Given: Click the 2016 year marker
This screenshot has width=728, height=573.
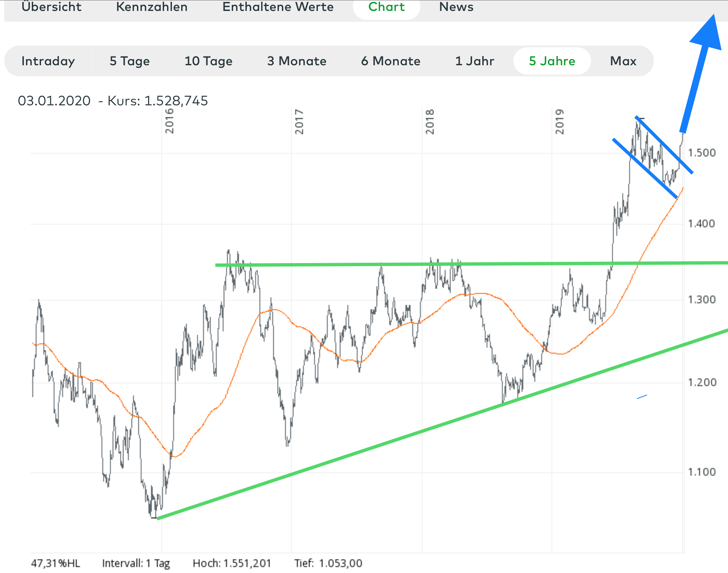Looking at the screenshot, I should [x=169, y=121].
